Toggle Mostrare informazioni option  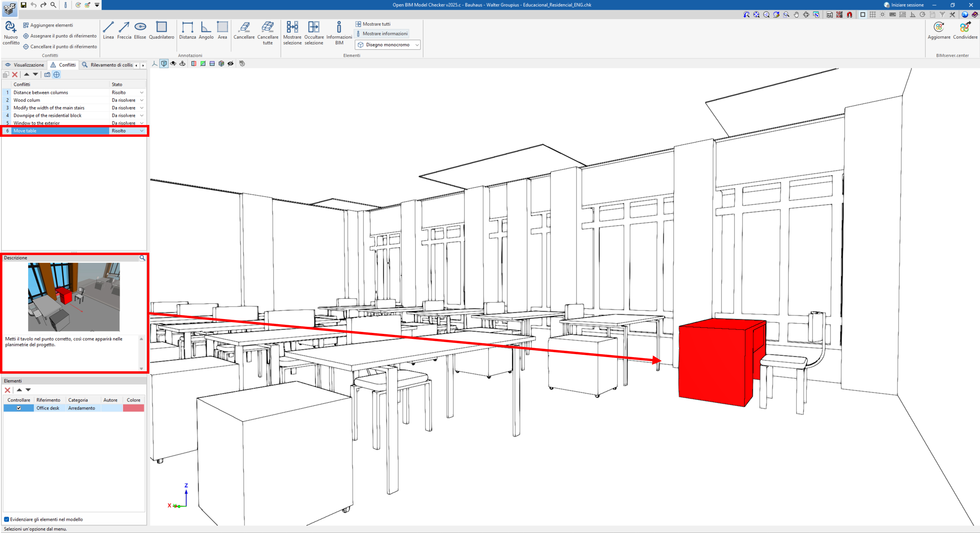pyautogui.click(x=382, y=34)
